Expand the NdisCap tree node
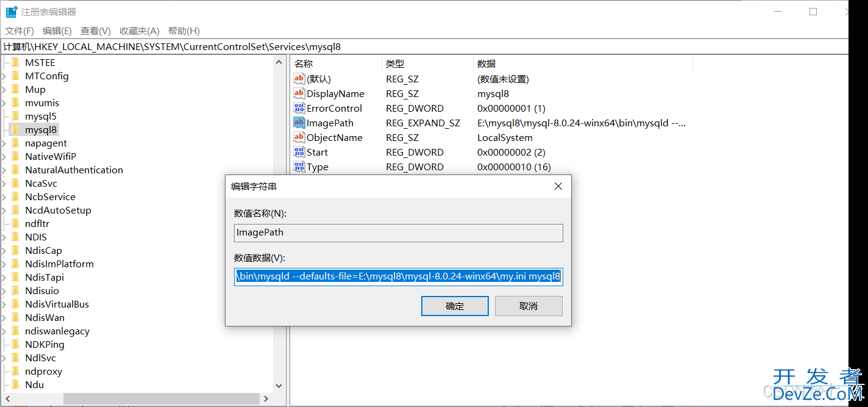Screen dimensions: 868x407 pos(4,250)
